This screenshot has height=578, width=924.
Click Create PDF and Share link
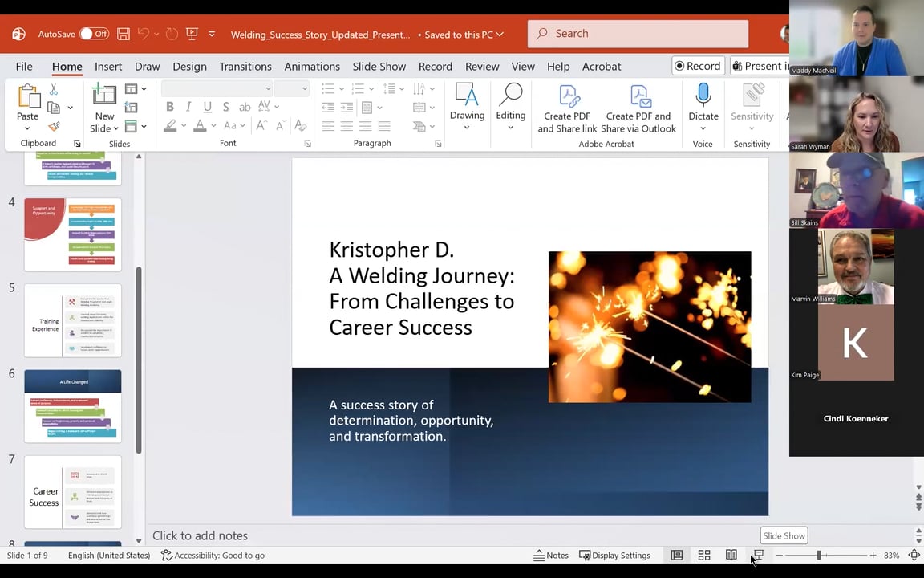568,109
